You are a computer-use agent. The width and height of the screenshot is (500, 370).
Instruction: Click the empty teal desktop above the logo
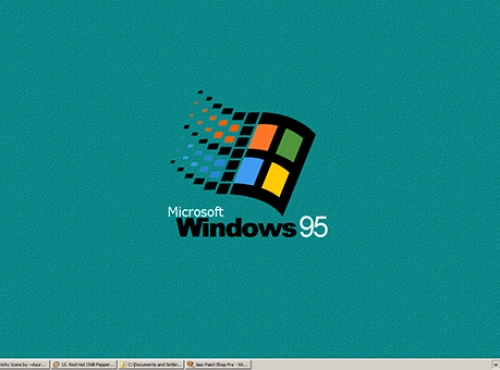pyautogui.click(x=250, y=43)
